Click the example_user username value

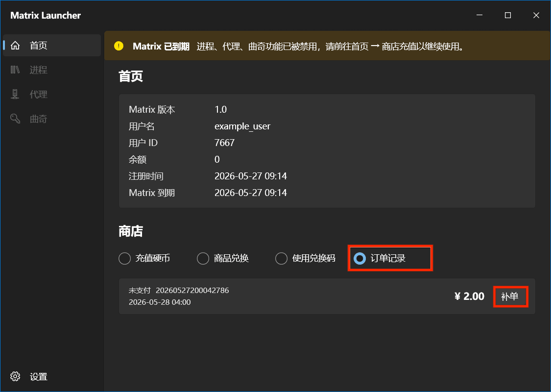(x=242, y=126)
